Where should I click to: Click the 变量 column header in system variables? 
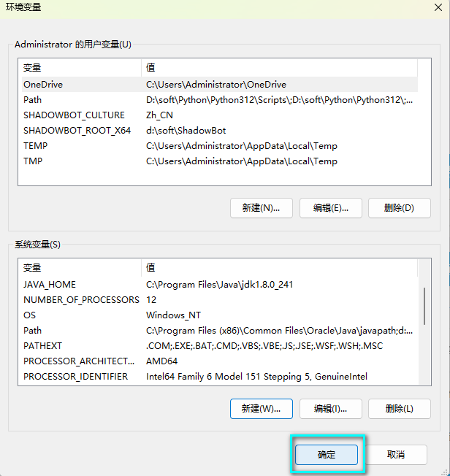(x=80, y=267)
